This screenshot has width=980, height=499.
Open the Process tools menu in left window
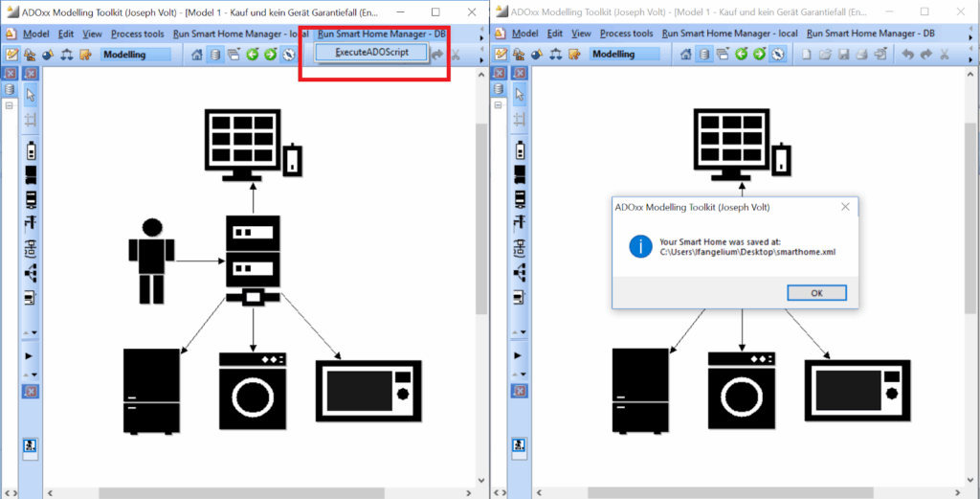coord(138,34)
